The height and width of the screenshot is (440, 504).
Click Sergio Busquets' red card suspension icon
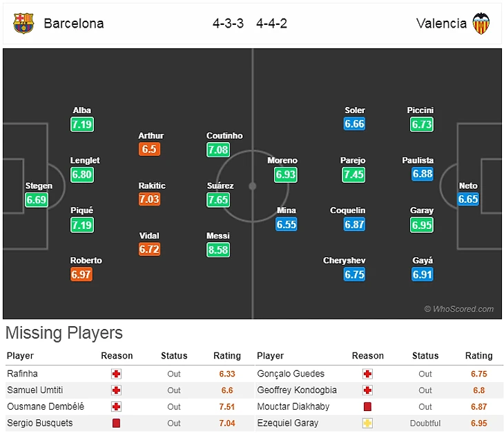(116, 423)
